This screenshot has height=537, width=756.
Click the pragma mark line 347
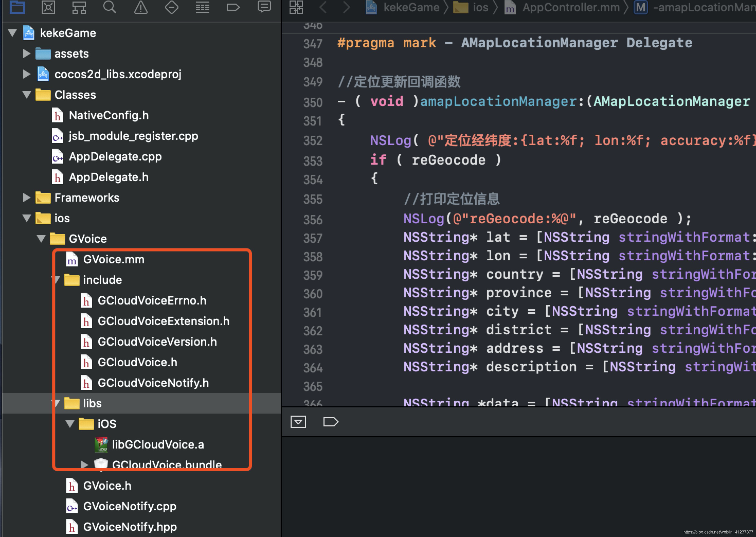pos(515,43)
